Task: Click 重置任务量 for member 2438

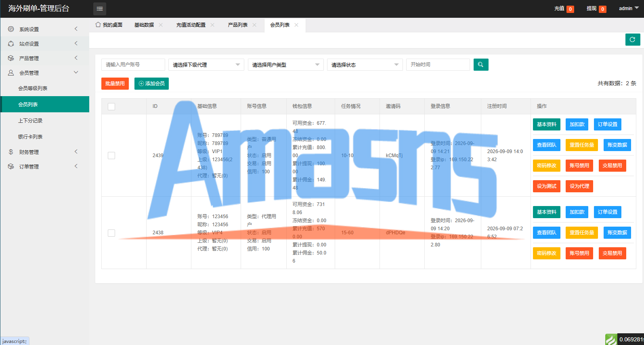Action: [x=582, y=233]
